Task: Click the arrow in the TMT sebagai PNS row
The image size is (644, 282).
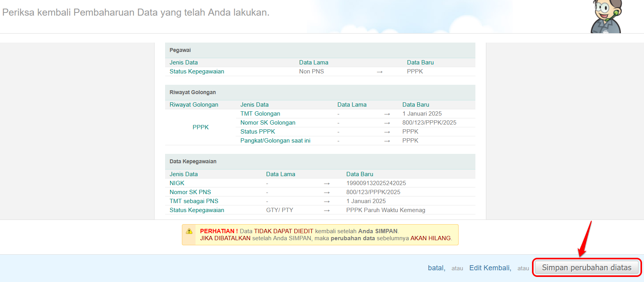Action: point(327,202)
